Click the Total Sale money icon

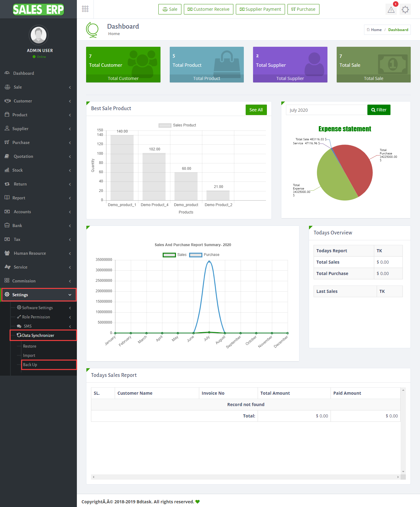click(x=393, y=64)
